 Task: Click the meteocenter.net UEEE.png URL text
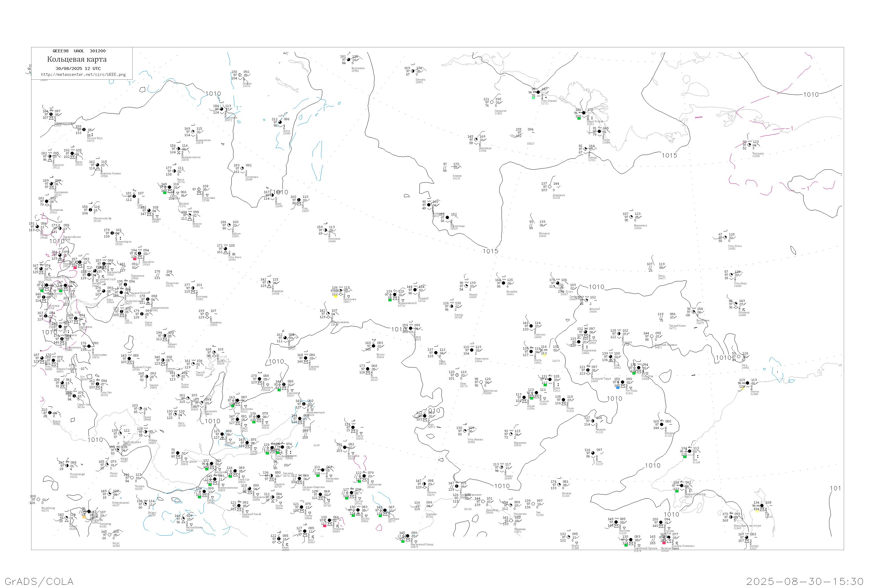[83, 75]
